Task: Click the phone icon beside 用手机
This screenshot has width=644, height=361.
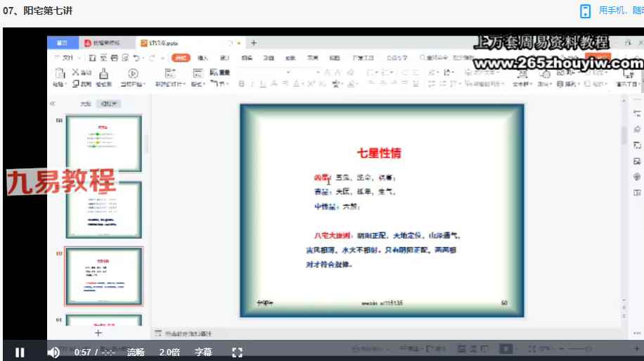Action: (x=585, y=11)
